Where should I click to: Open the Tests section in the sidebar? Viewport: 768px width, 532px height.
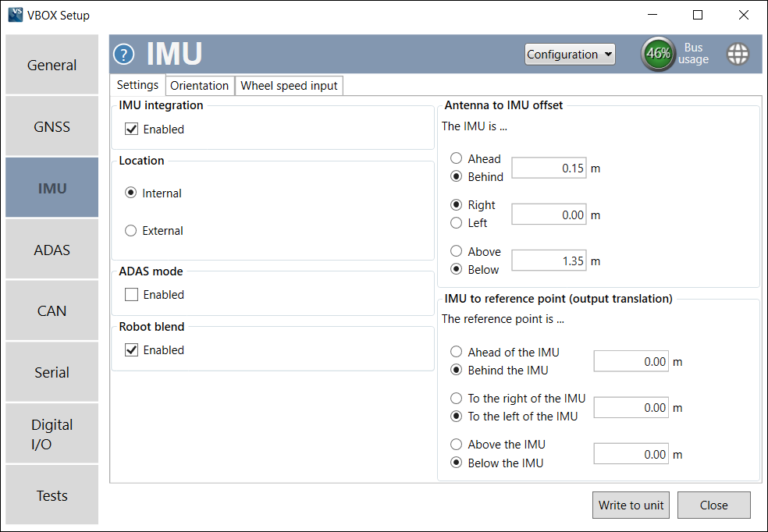pyautogui.click(x=52, y=495)
